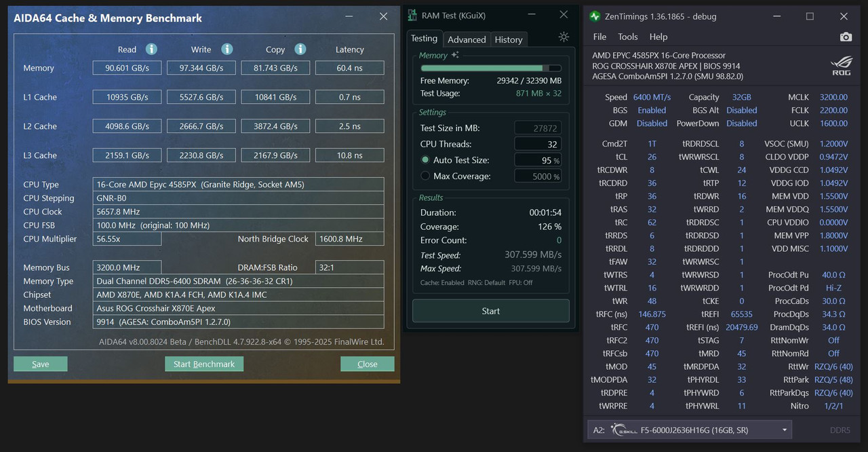Start the RAM test
868x452 pixels.
pos(491,311)
